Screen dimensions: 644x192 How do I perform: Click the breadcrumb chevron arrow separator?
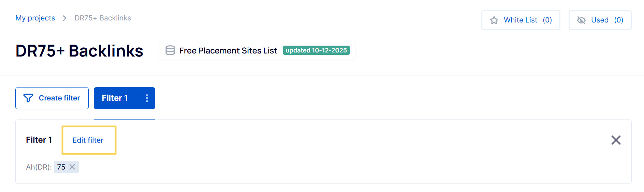64,18
